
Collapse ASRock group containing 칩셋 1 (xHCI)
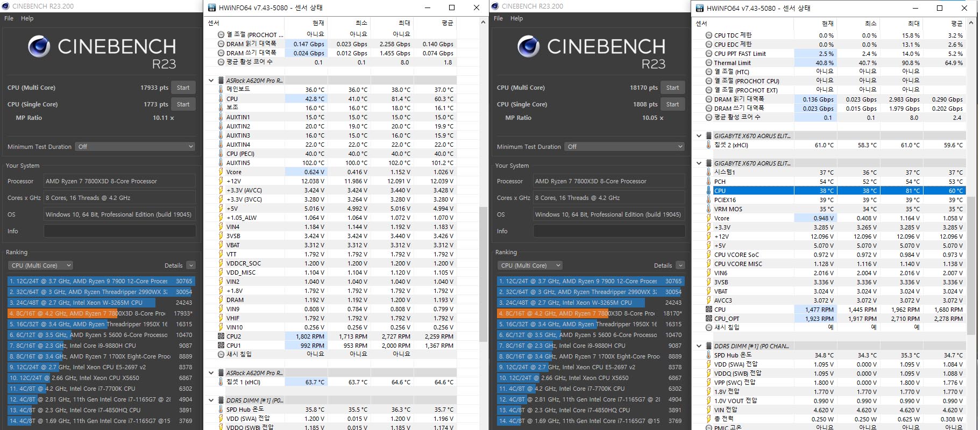tap(211, 373)
